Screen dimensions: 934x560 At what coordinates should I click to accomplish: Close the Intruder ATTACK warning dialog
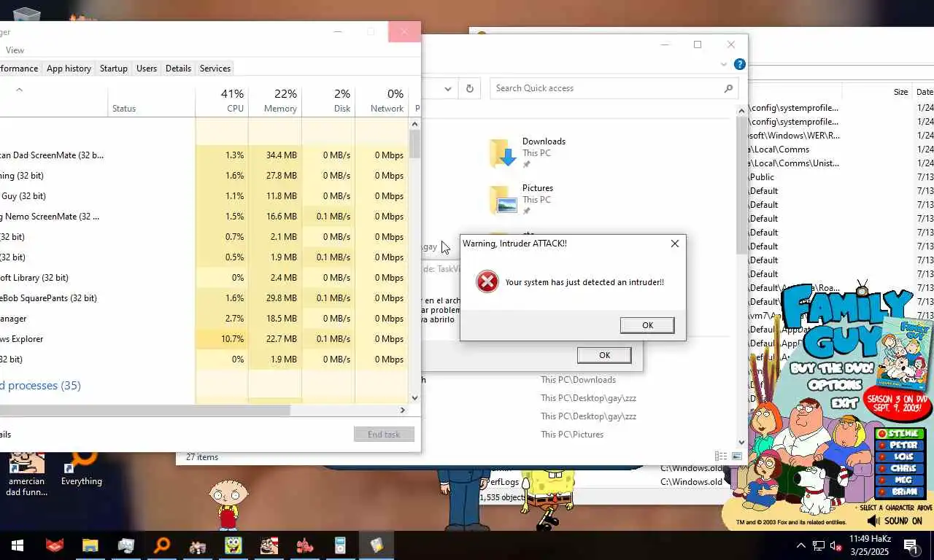click(675, 244)
